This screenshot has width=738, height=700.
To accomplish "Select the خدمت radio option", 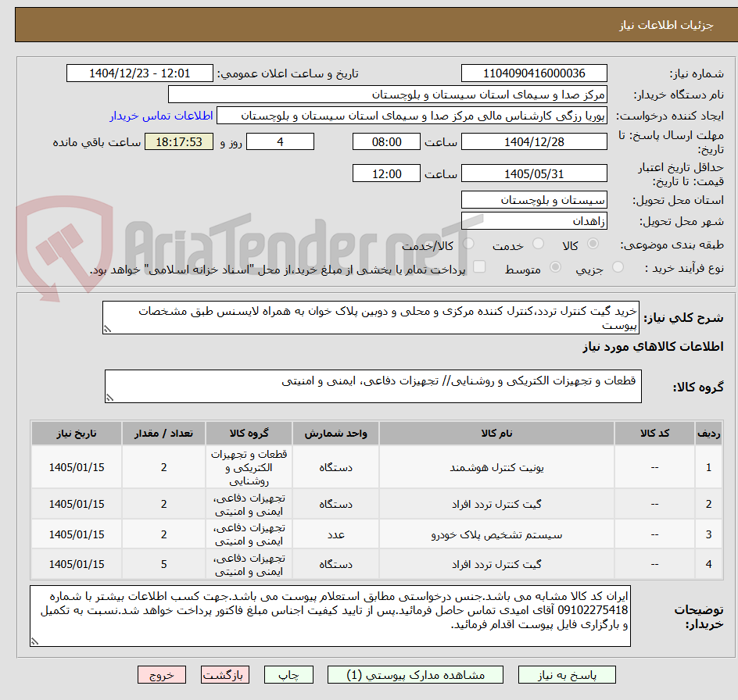I will (x=538, y=244).
